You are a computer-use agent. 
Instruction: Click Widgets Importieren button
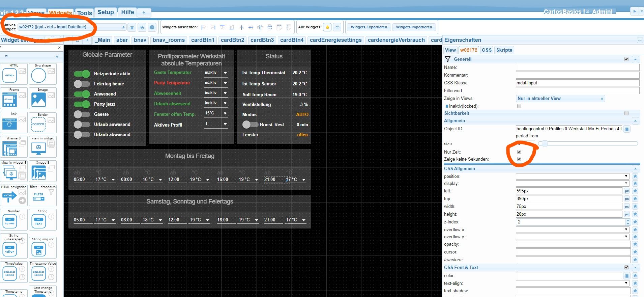[x=414, y=27]
